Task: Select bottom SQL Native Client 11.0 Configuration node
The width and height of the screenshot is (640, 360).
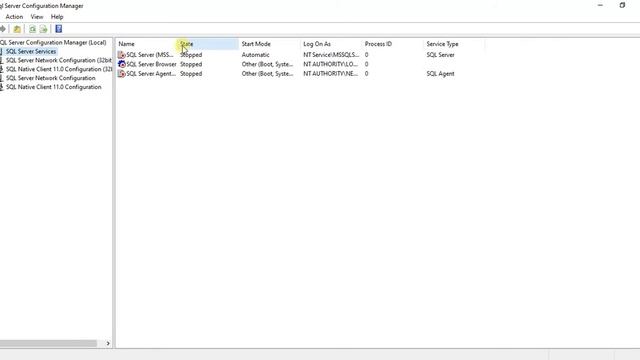Action: pyautogui.click(x=53, y=87)
